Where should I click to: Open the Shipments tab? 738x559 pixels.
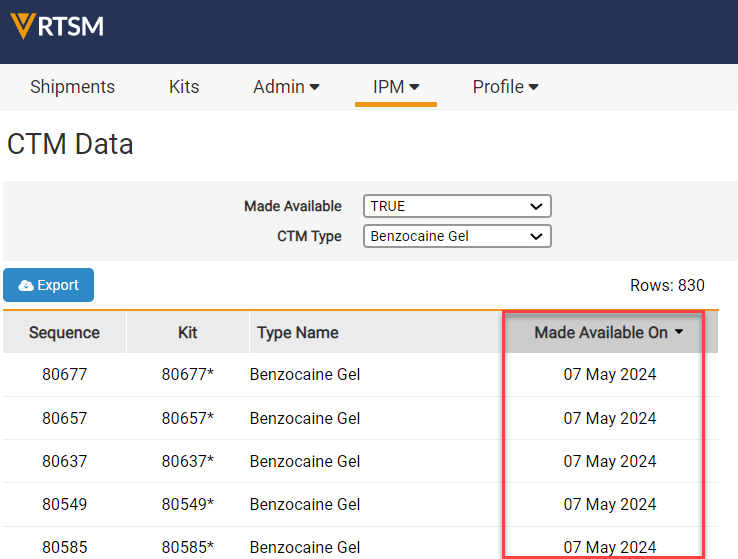pos(72,87)
